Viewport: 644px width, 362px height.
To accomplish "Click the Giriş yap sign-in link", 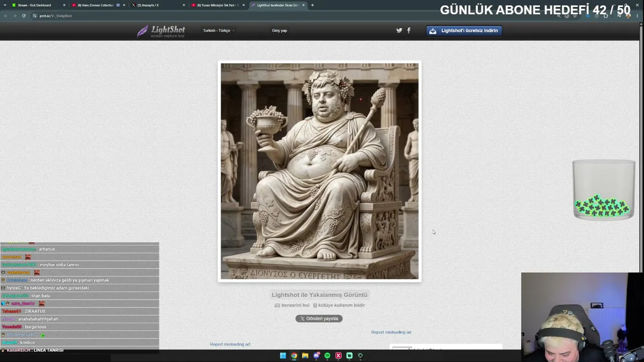I will click(x=279, y=31).
